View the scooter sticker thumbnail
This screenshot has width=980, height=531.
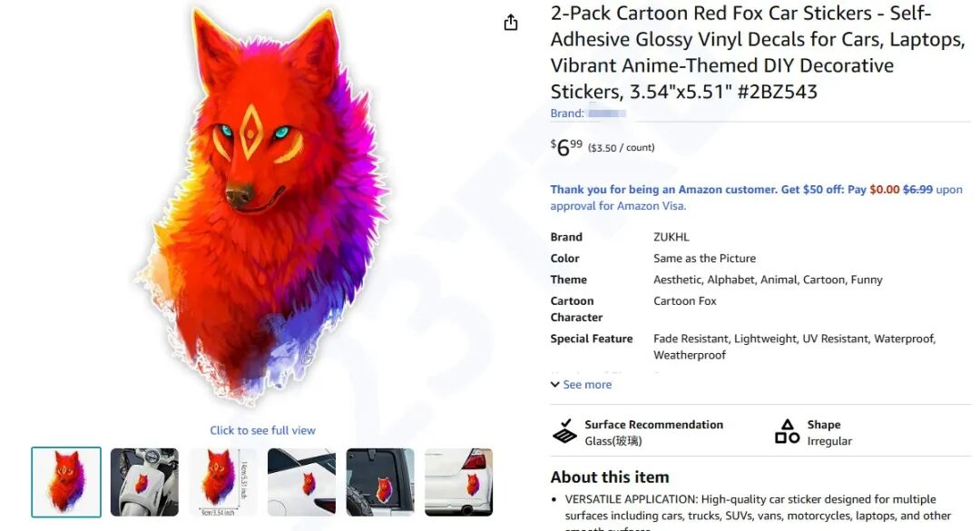coord(144,482)
